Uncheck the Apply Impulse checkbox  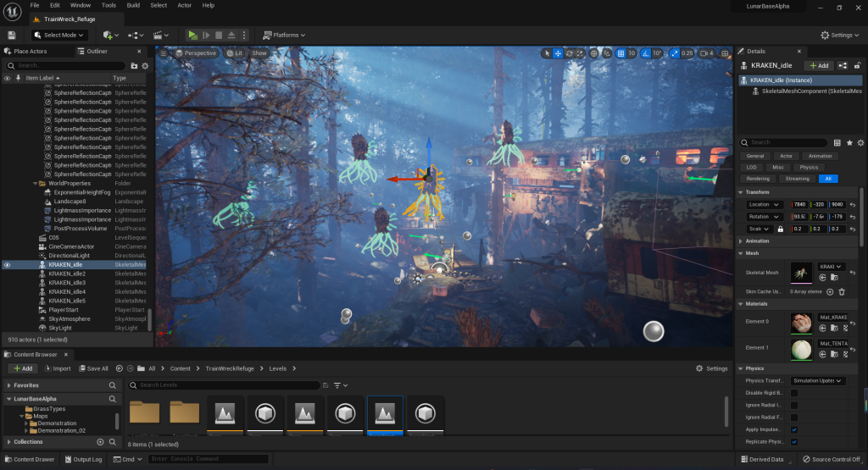794,429
